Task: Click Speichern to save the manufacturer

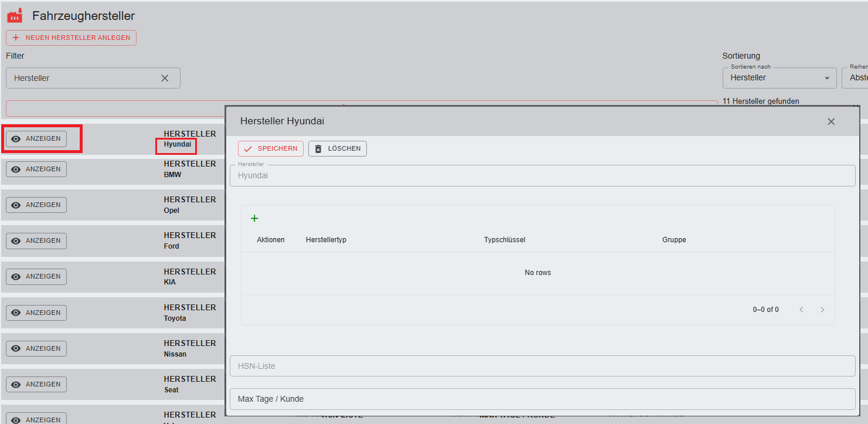Action: pos(271,149)
